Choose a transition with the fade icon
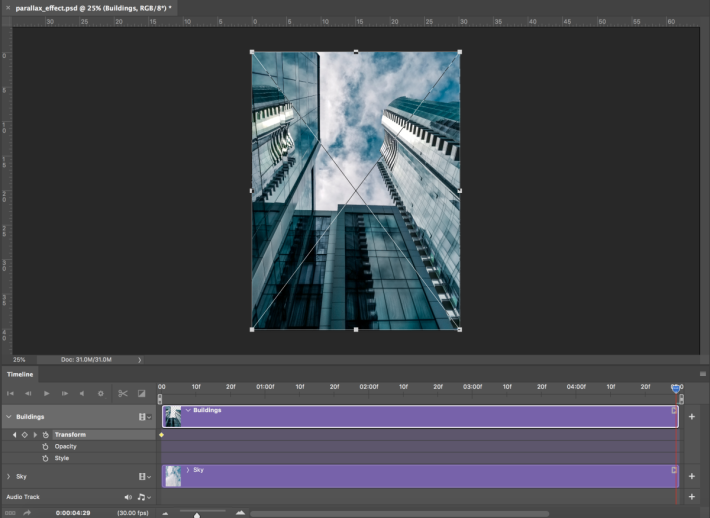The height and width of the screenshot is (518, 710). 141,393
